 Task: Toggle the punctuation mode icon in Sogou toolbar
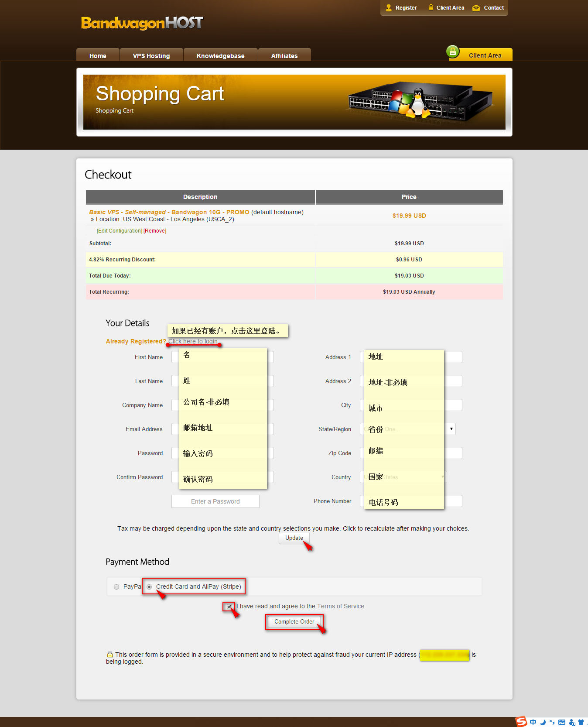[552, 722]
